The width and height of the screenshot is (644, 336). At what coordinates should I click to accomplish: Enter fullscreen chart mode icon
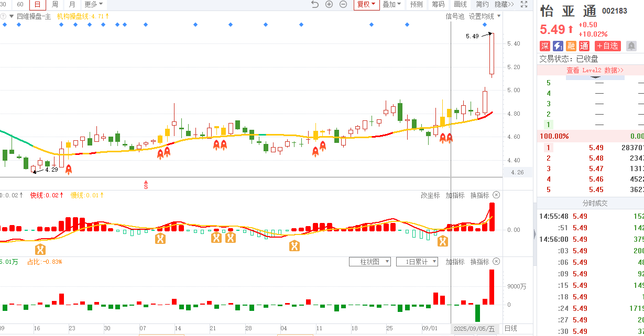(x=524, y=4)
